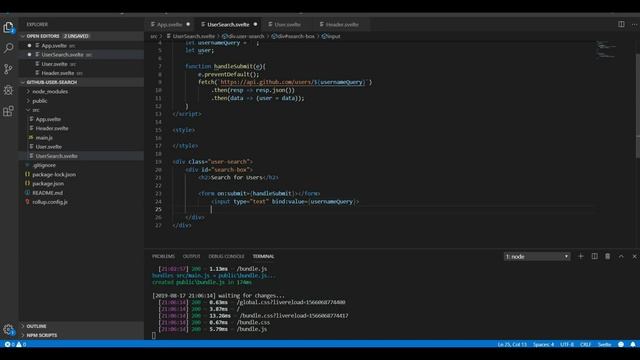Screen dimensions: 640x360
Task: Open the Output panel tab
Action: coord(191,256)
